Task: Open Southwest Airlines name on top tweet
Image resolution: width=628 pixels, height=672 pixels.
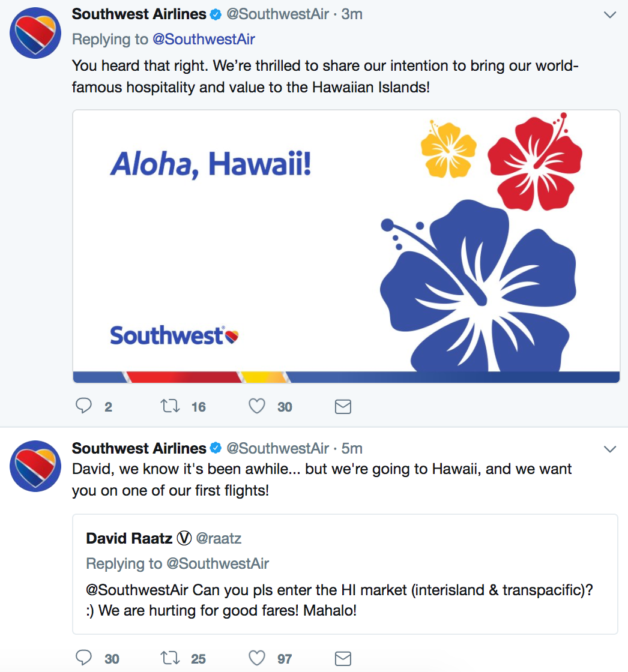Action: coord(139,14)
